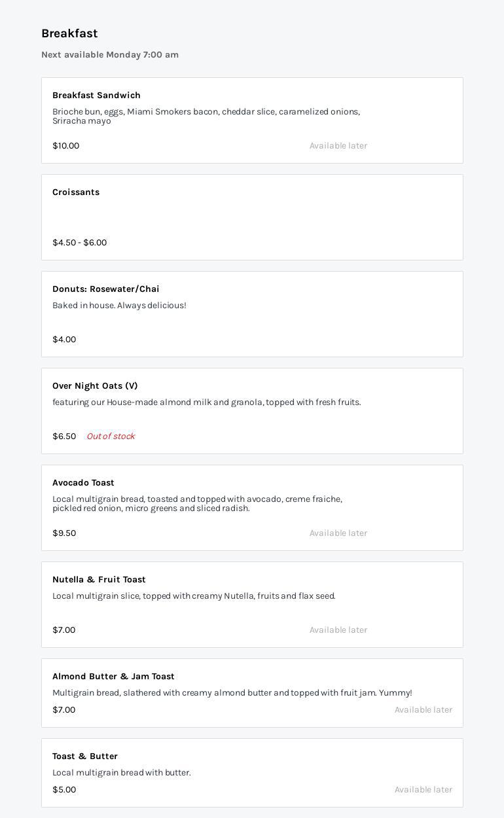
Task: Open the Donuts: Rosewater/Chai item
Action: pyautogui.click(x=105, y=289)
